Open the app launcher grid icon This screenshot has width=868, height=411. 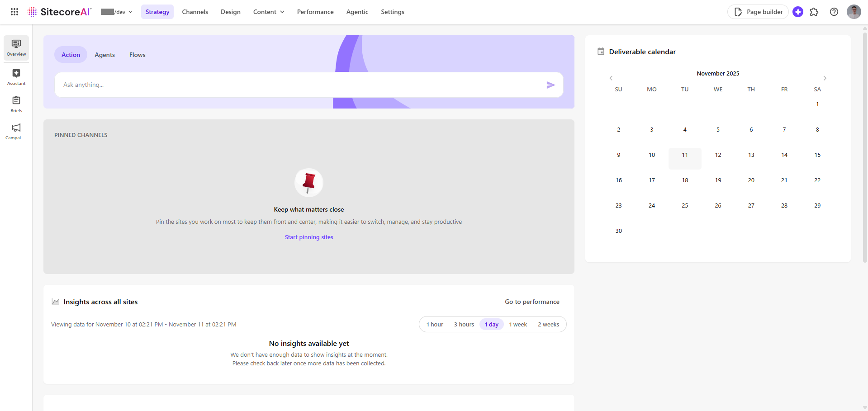click(x=14, y=12)
